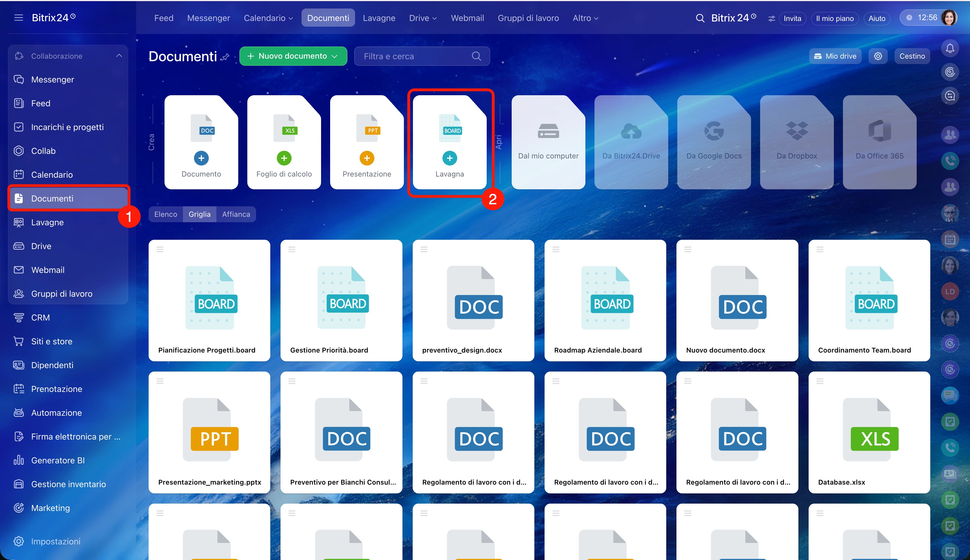Open menu on Pianificazione Progetti.board card
Viewport: 970px width, 560px height.
(x=160, y=250)
